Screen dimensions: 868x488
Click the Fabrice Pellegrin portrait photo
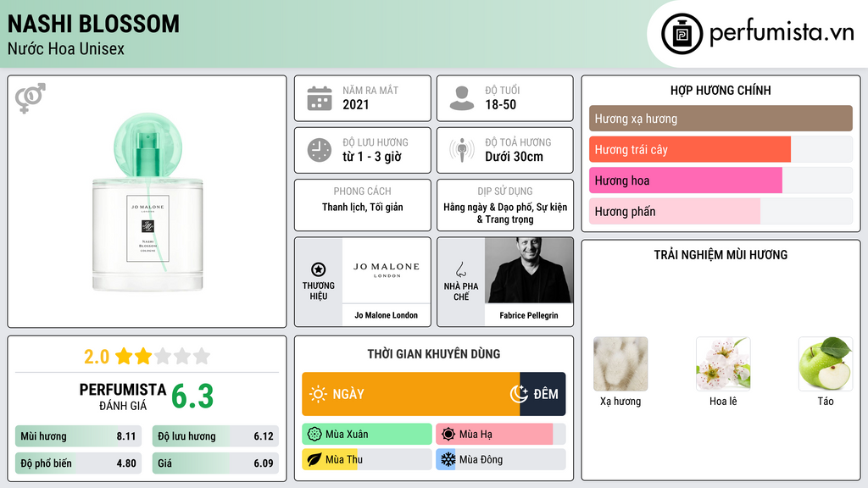[529, 270]
